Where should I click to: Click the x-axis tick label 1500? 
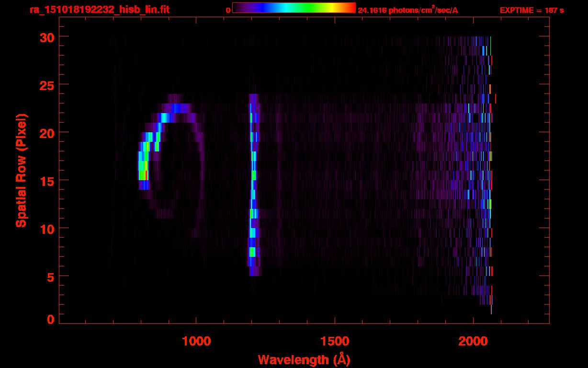(335, 341)
